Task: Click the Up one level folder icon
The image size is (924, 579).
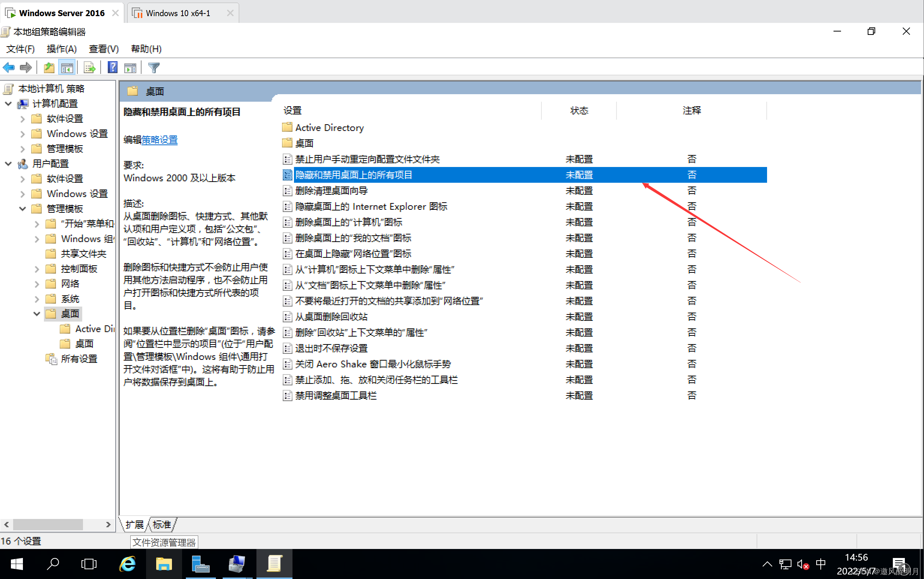Action: coord(49,68)
